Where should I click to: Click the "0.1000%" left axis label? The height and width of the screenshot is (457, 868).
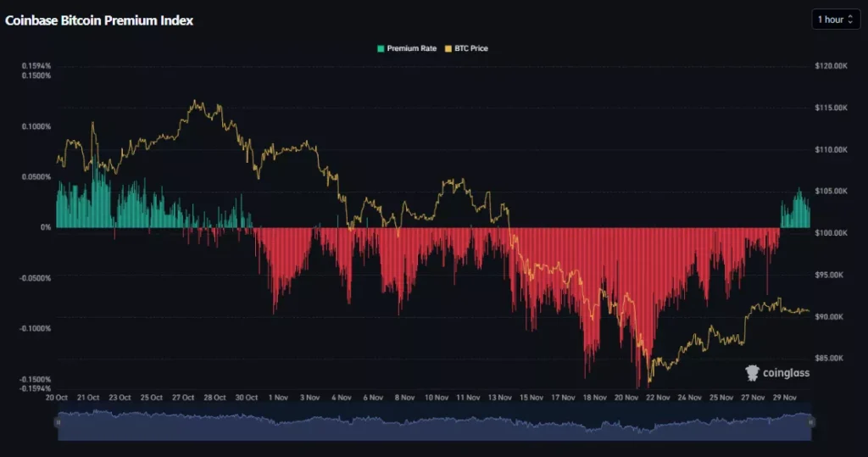click(x=36, y=126)
